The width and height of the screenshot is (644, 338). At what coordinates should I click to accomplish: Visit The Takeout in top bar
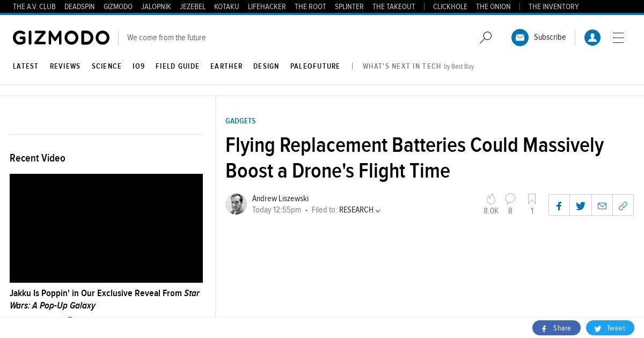pyautogui.click(x=394, y=6)
